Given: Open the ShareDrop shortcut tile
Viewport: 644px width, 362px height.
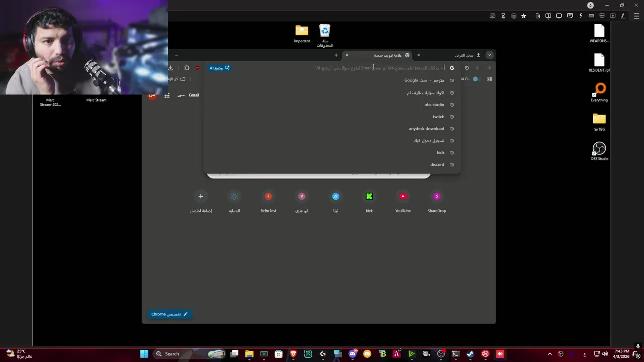Looking at the screenshot, I should pyautogui.click(x=437, y=201).
